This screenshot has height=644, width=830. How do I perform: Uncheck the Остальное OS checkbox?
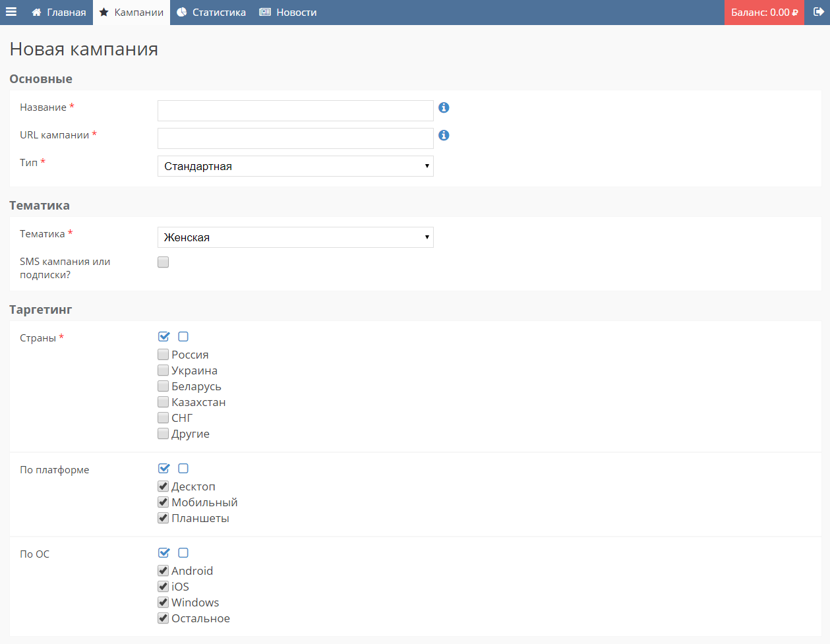pos(163,618)
